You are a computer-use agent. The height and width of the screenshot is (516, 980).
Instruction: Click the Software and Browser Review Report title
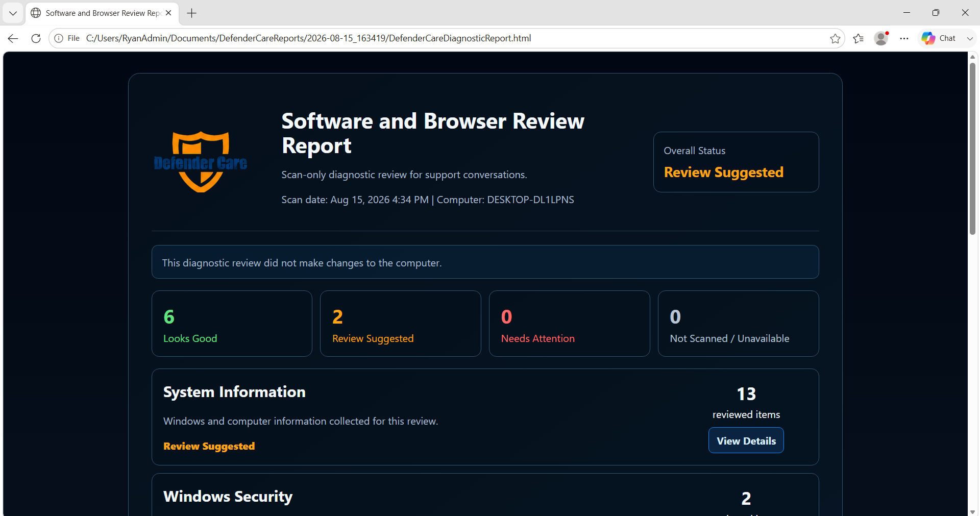pos(433,133)
